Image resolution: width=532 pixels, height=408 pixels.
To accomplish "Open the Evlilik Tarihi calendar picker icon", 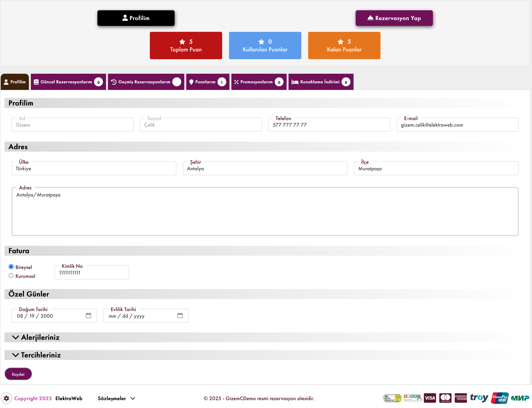I will tap(180, 315).
